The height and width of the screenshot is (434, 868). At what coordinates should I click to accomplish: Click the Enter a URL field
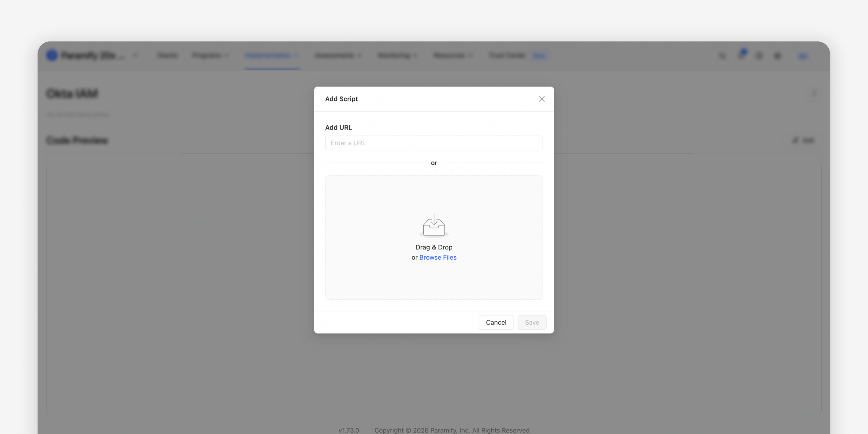434,143
